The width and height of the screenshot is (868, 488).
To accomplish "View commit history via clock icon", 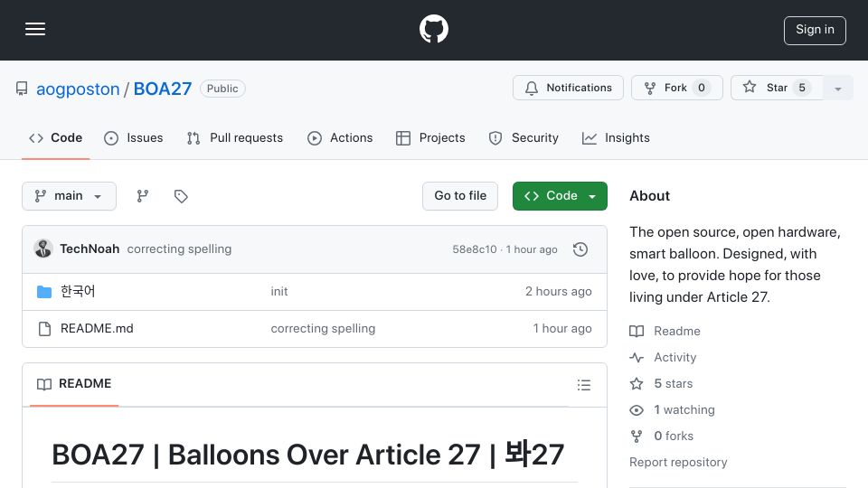I will click(580, 249).
